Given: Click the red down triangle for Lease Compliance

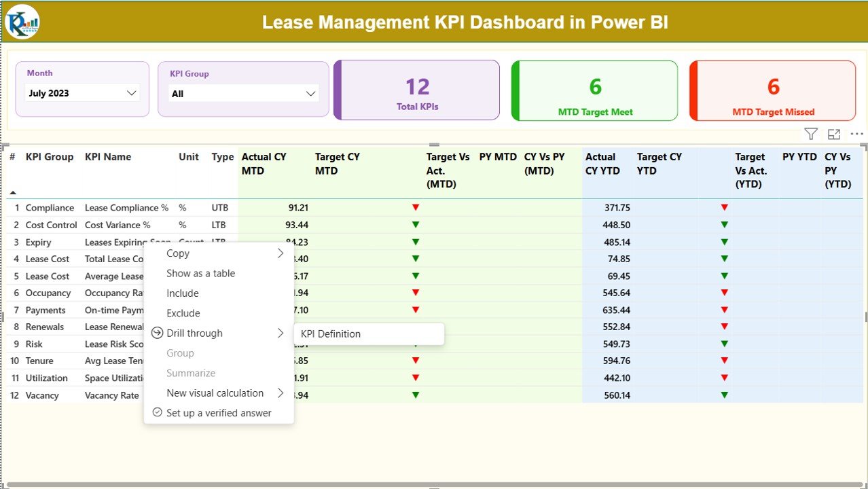Looking at the screenshot, I should click(415, 207).
